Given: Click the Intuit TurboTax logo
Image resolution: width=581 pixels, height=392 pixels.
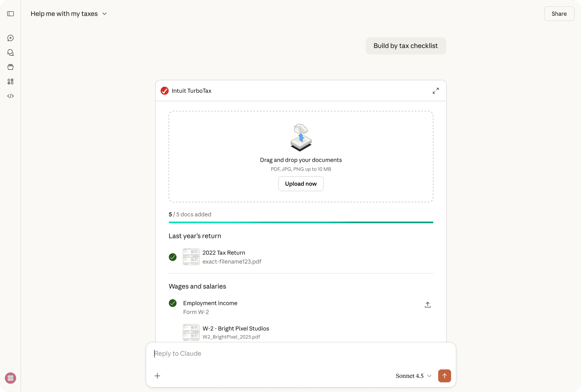Looking at the screenshot, I should (x=165, y=91).
